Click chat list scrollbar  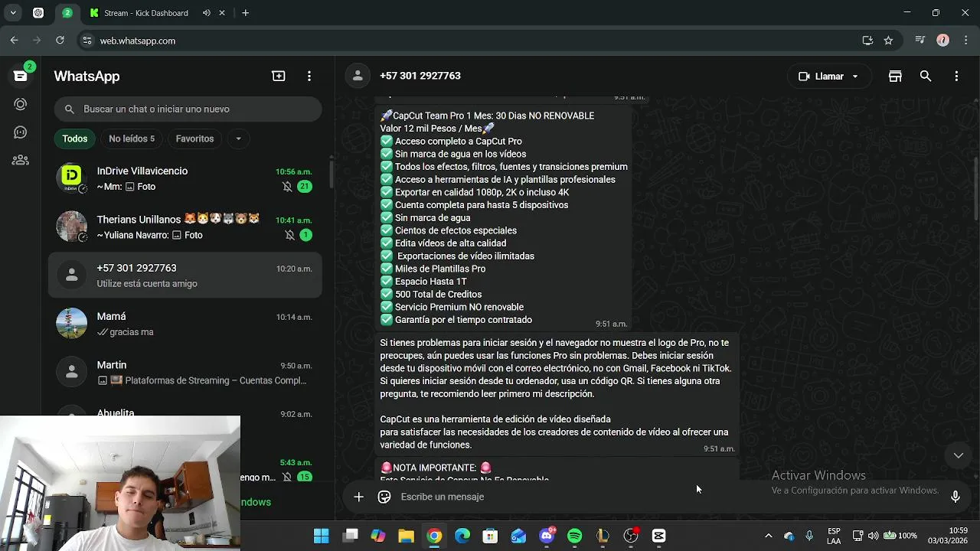point(331,175)
